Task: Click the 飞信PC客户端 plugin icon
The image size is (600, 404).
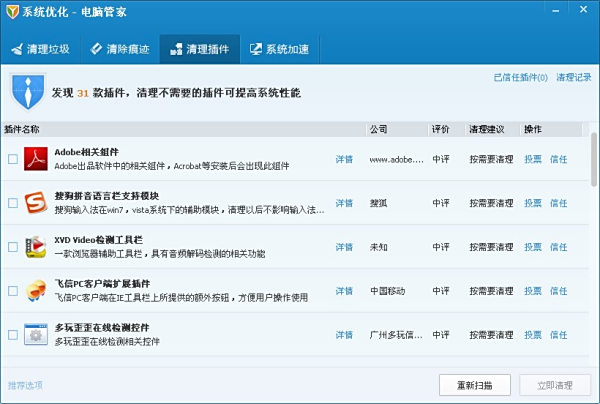Action: pos(36,290)
